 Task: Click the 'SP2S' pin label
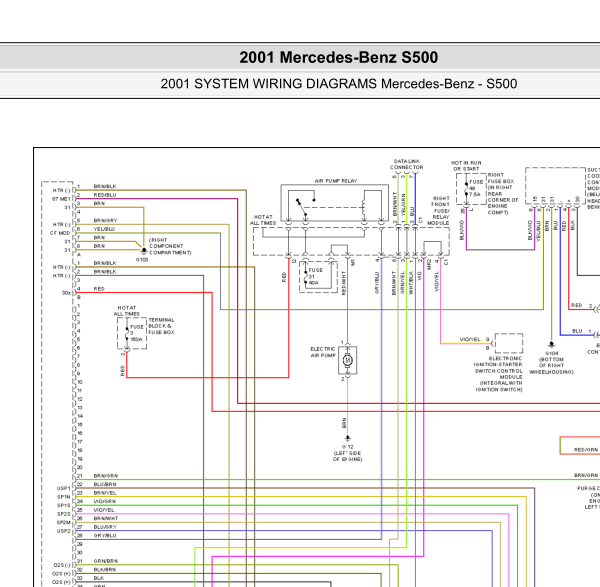point(64,514)
